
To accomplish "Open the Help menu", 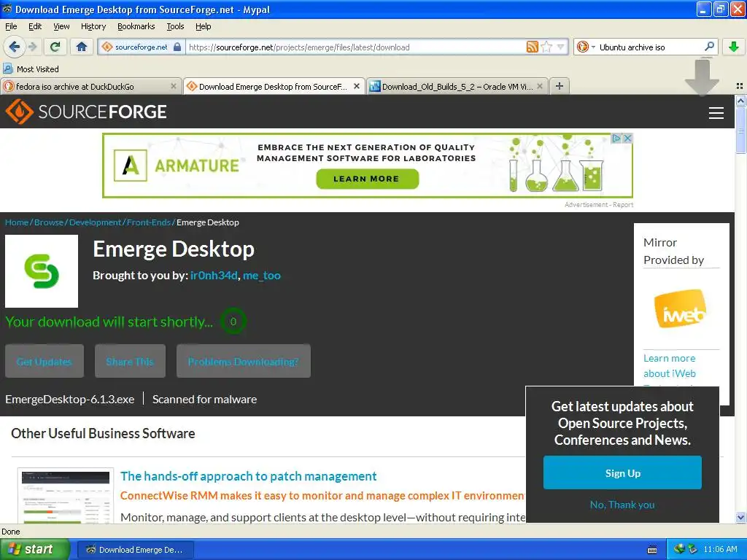I will [x=203, y=26].
